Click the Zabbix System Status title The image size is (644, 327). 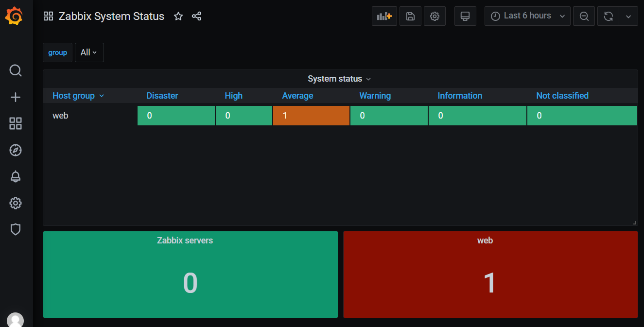coord(111,16)
